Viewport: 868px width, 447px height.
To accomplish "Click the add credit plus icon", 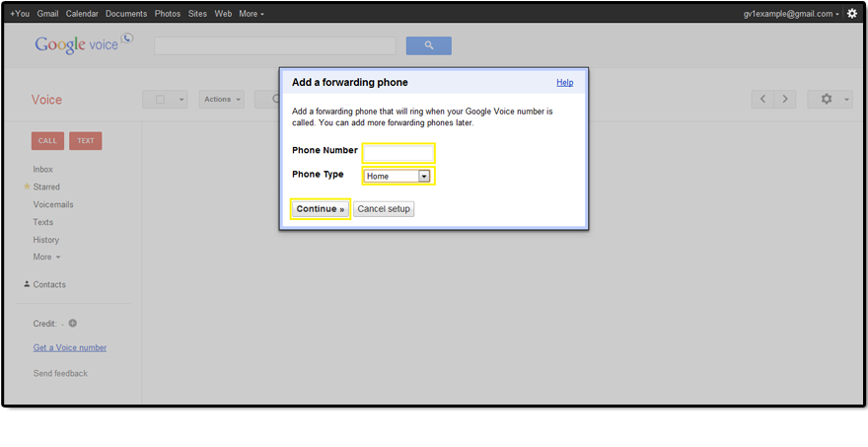I will [x=73, y=323].
